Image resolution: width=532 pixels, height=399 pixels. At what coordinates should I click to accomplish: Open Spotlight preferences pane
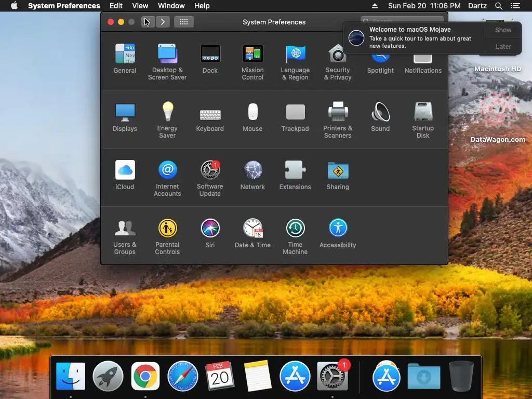click(x=380, y=64)
